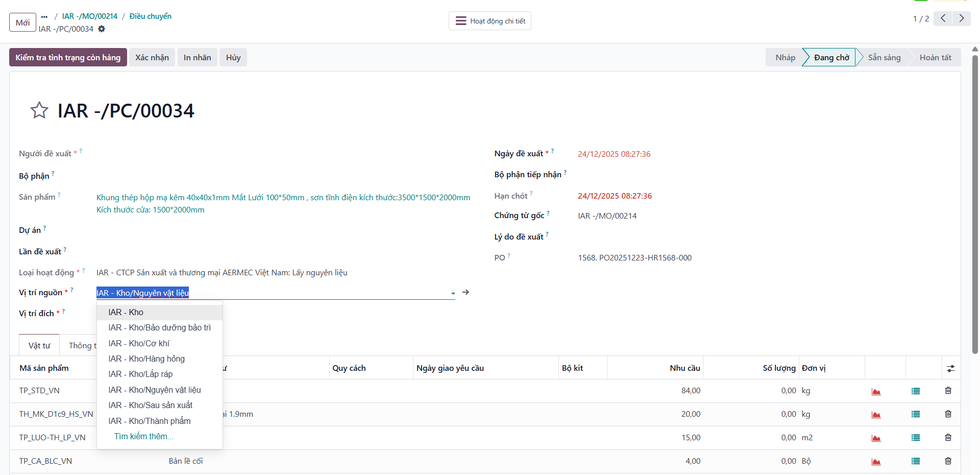Open IAR -/MO/00214 breadcrumb link
Image resolution: width=980 pixels, height=475 pixels.
click(x=90, y=16)
